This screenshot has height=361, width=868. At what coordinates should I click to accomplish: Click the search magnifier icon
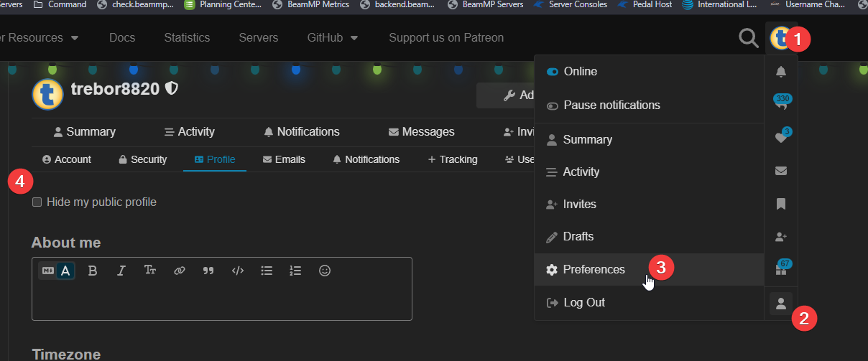pyautogui.click(x=749, y=38)
